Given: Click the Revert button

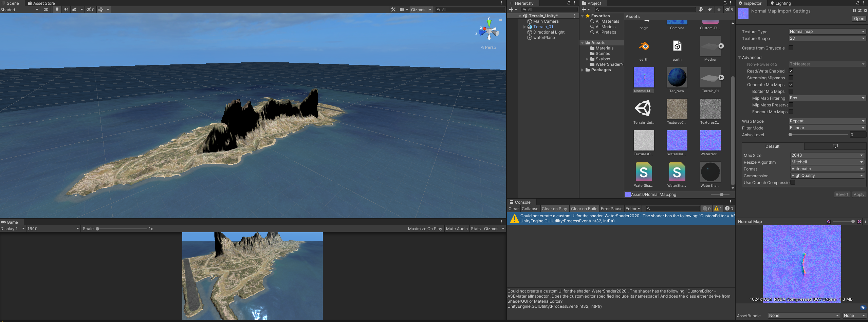Looking at the screenshot, I should click(x=842, y=195).
